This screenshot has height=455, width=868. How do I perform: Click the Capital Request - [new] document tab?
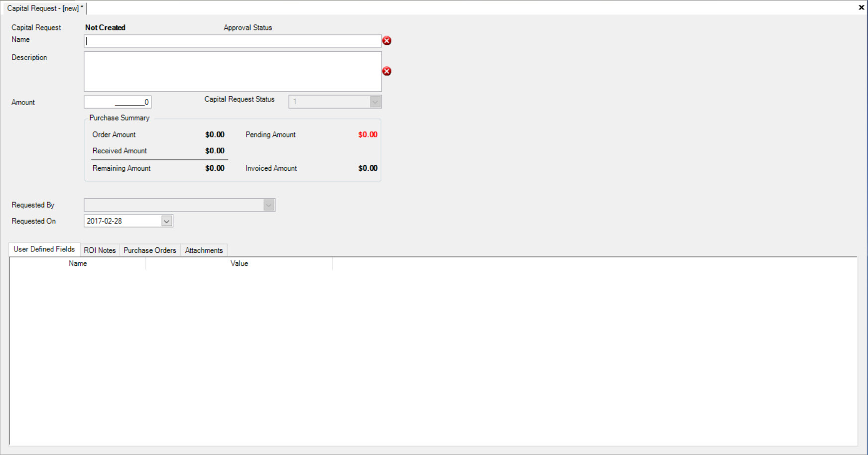43,8
